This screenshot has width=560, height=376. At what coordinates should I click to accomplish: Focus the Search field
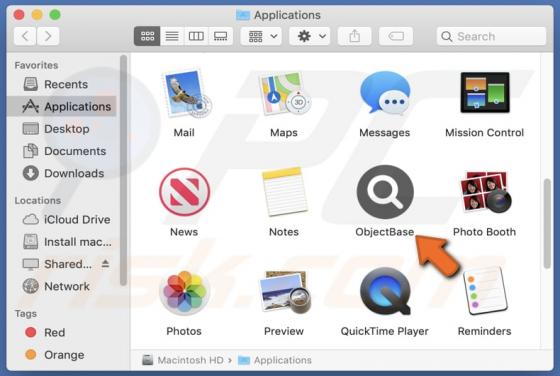click(x=491, y=36)
